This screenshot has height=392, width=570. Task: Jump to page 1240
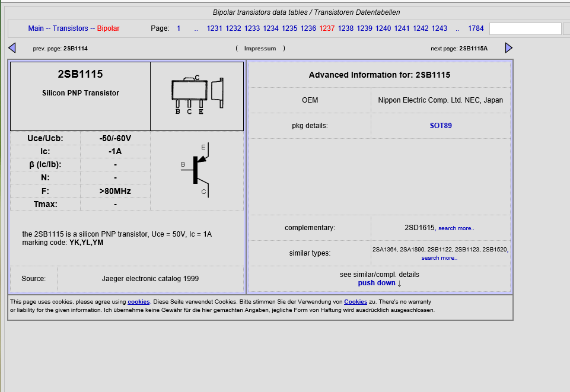click(x=383, y=28)
